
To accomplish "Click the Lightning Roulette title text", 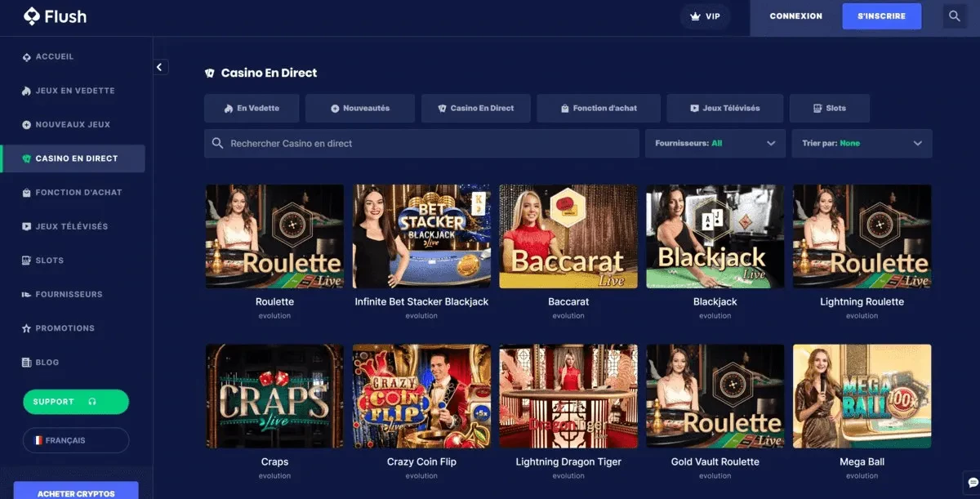I will 862,301.
